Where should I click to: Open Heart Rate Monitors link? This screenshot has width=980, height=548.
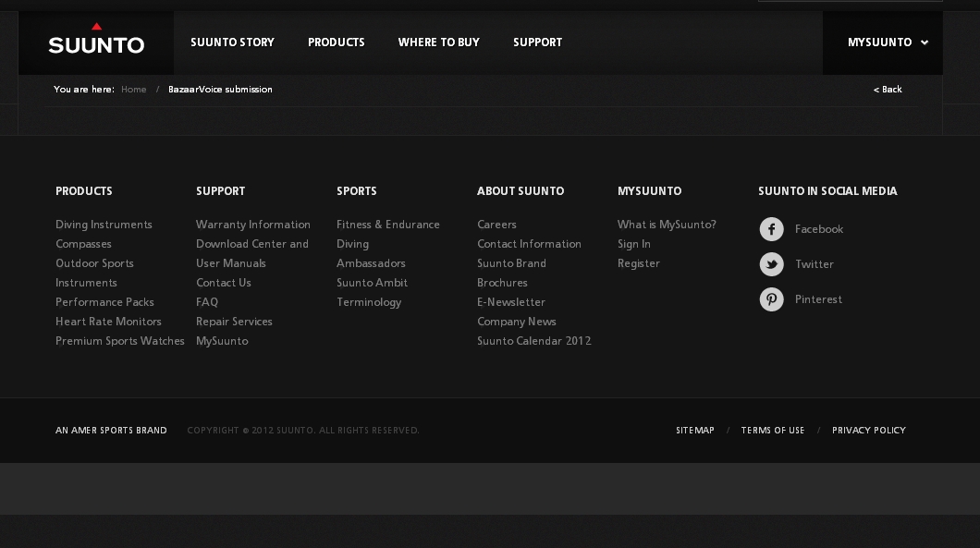(x=108, y=322)
